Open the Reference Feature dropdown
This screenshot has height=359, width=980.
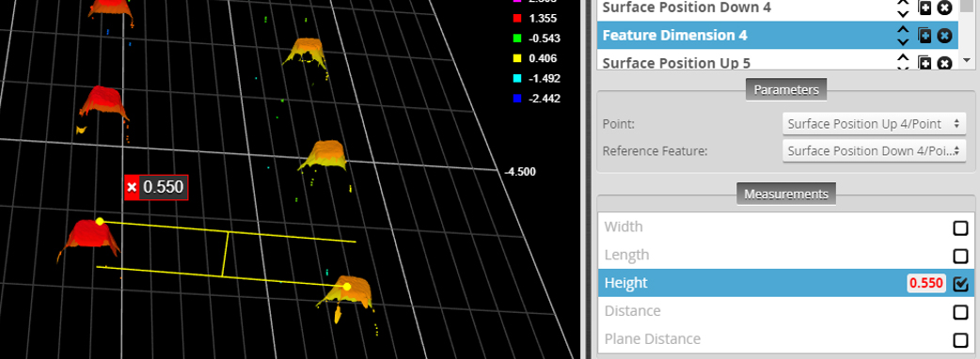(873, 150)
